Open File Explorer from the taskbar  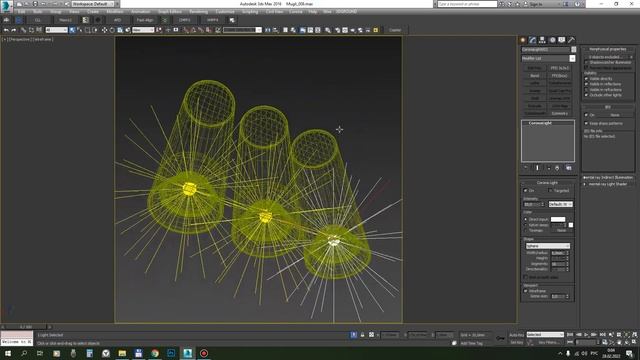pos(122,353)
